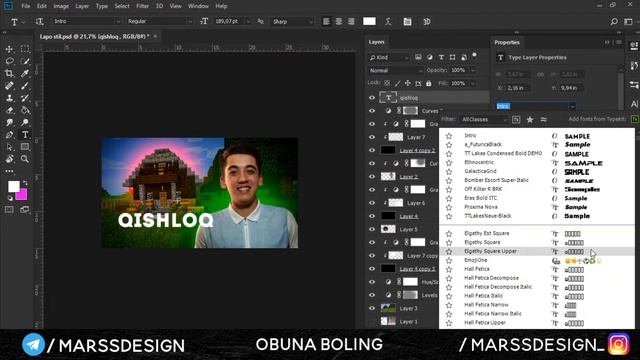The image size is (640, 360).
Task: Click the white foreground color swatch
Action: 13,187
